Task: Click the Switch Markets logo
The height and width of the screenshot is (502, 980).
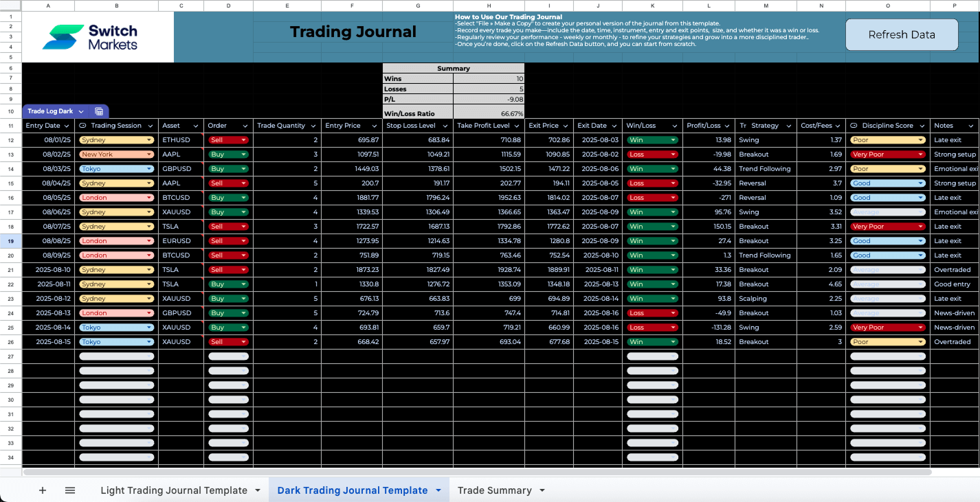Action: [90, 37]
